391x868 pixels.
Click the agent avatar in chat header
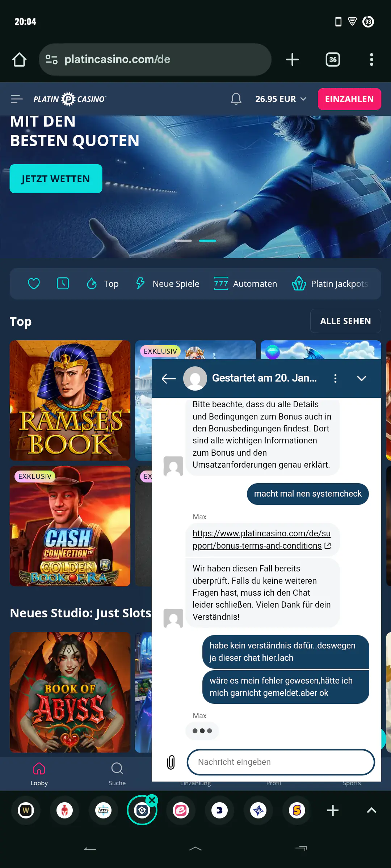[x=195, y=378]
